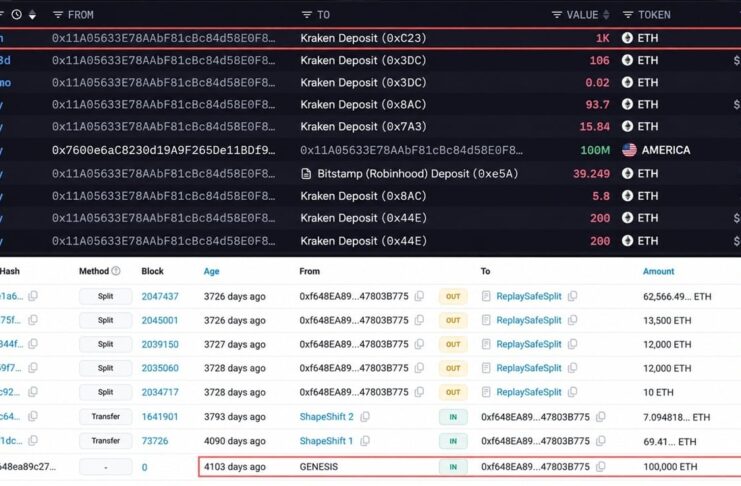Select the 100M value in the AMERICA row
This screenshot has height=486, width=741.
pos(595,150)
